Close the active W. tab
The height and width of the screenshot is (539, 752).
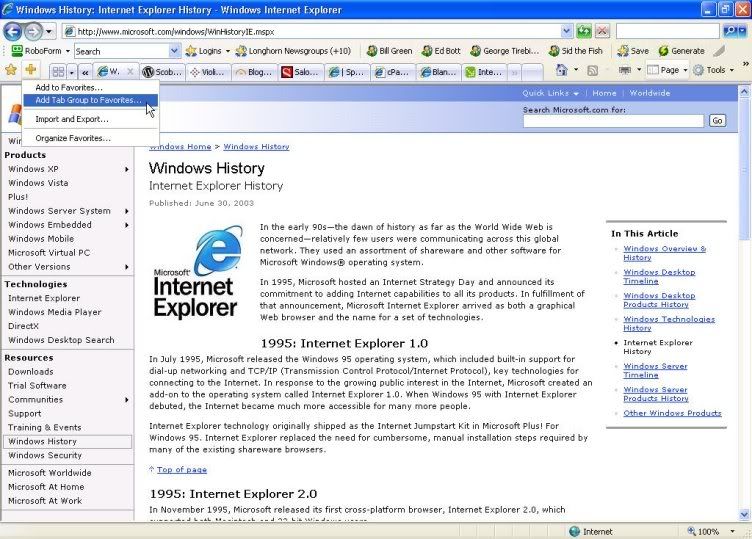coord(130,72)
